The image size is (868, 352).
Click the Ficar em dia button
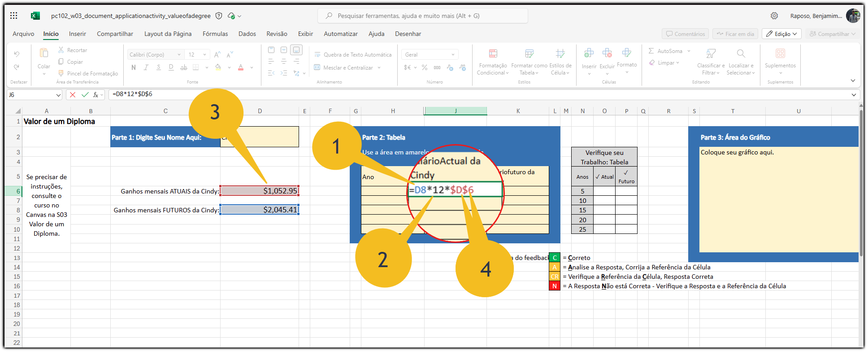(735, 34)
